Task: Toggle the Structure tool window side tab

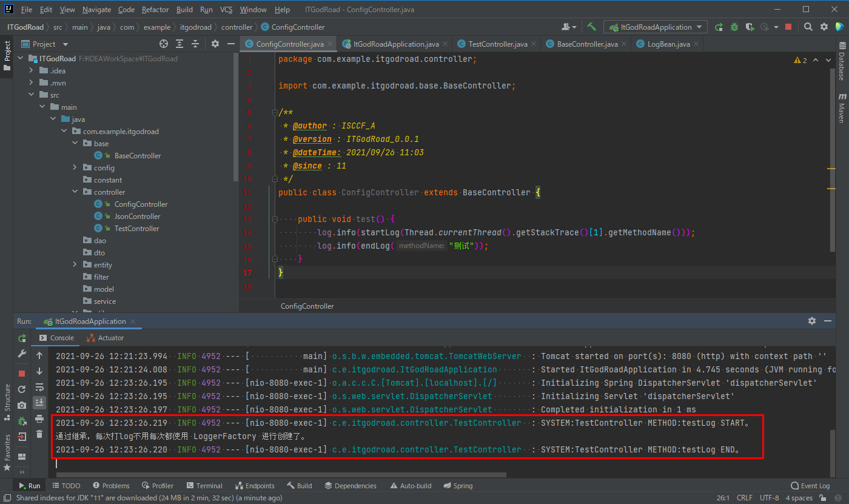Action: (x=7, y=402)
